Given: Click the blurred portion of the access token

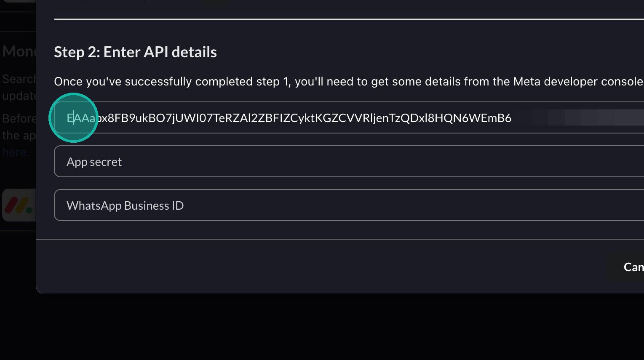Looking at the screenshot, I should 590,118.
